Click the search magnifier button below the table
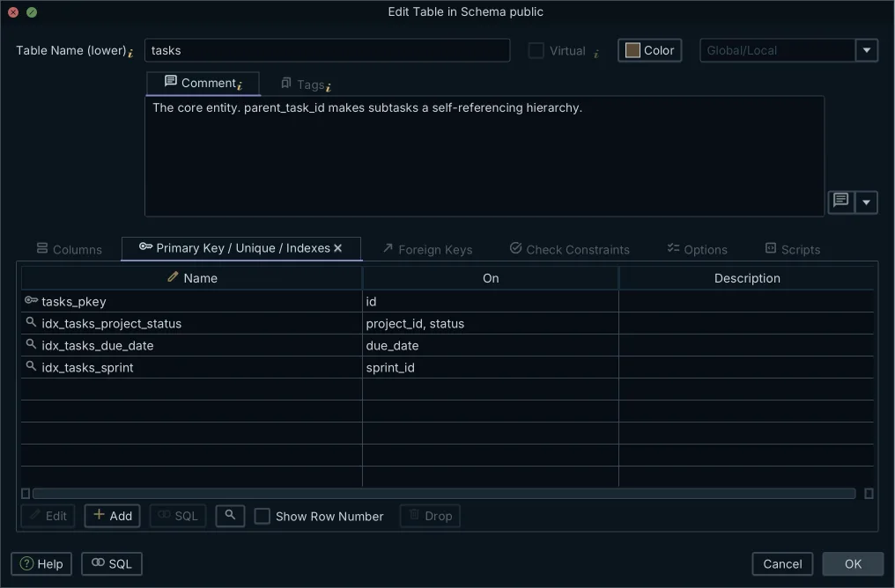895x588 pixels. tap(230, 516)
